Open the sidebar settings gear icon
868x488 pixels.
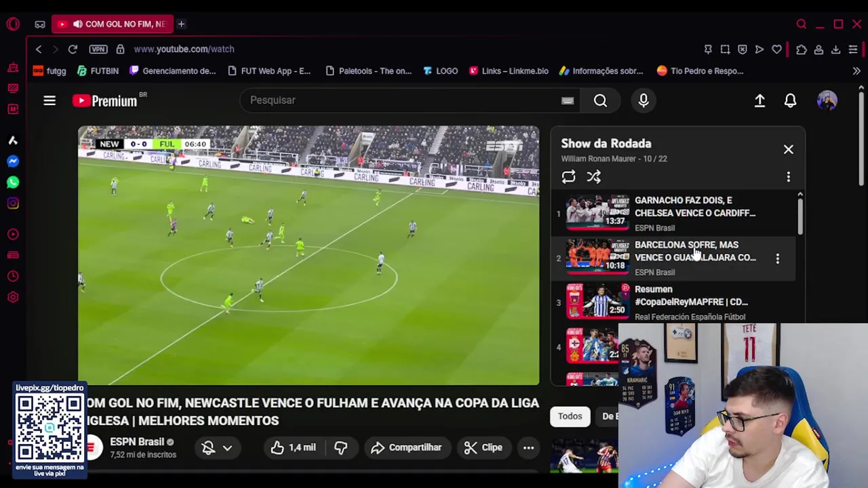click(x=13, y=298)
